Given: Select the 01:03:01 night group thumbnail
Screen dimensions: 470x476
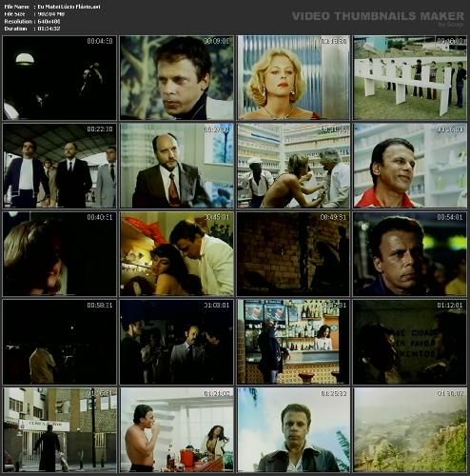Looking at the screenshot, I should coord(177,342).
